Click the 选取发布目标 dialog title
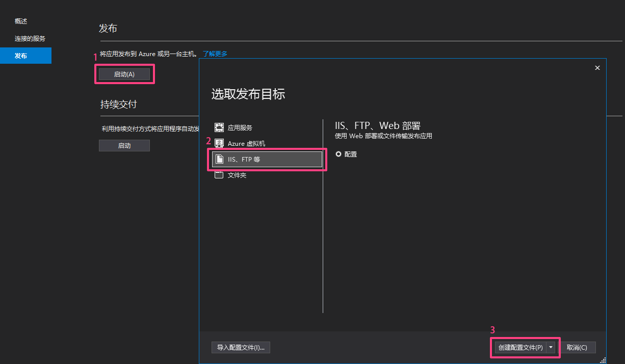 point(248,94)
